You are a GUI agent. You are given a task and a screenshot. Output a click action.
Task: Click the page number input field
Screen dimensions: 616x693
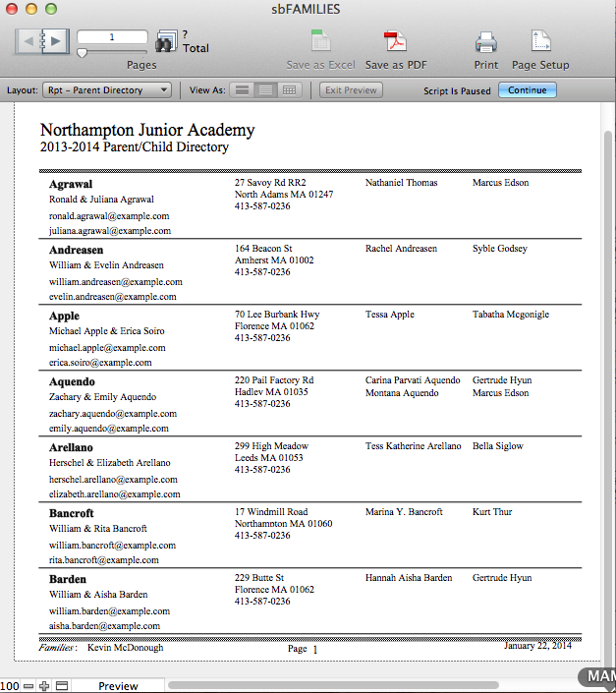click(x=113, y=36)
